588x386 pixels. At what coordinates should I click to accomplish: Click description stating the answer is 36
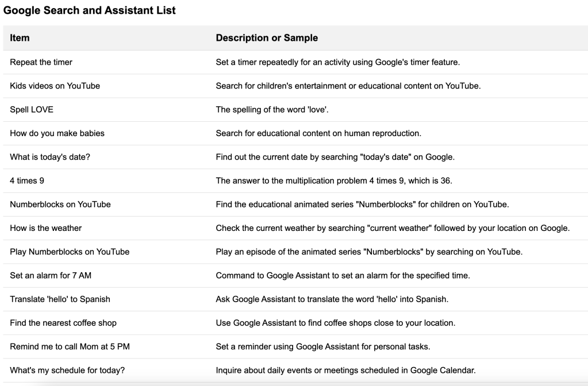click(334, 180)
